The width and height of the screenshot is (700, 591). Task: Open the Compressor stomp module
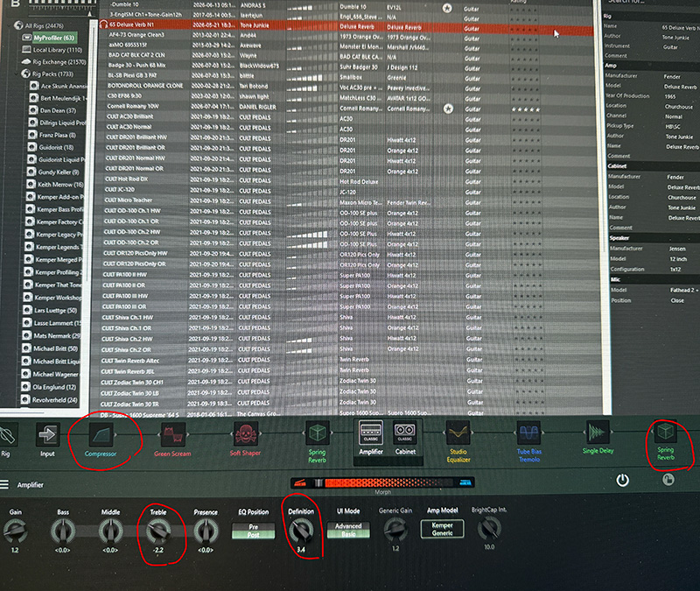click(101, 434)
